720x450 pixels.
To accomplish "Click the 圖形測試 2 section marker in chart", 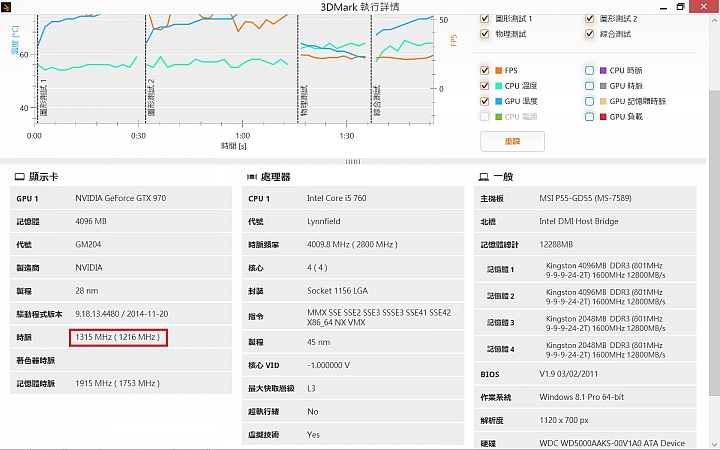I will click(x=152, y=97).
